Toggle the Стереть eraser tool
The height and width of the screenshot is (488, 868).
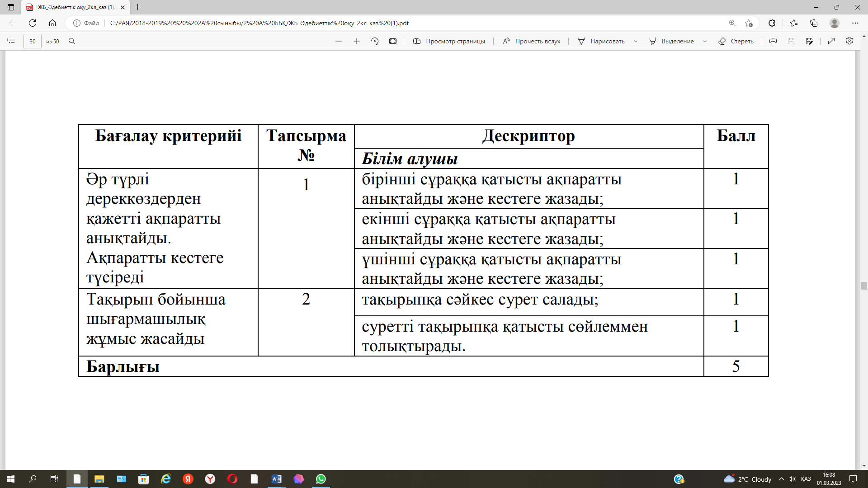click(x=736, y=41)
